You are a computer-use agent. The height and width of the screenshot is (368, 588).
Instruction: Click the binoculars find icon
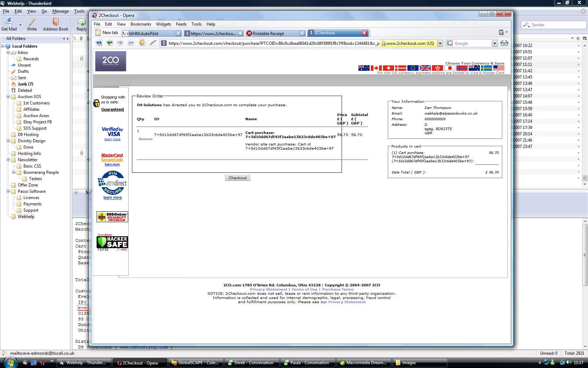[504, 43]
